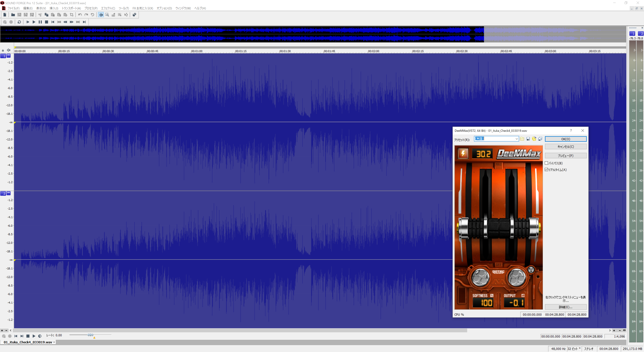This screenshot has width=644, height=352.
Task: Click the Redo arrow icon
Action: coord(86,15)
